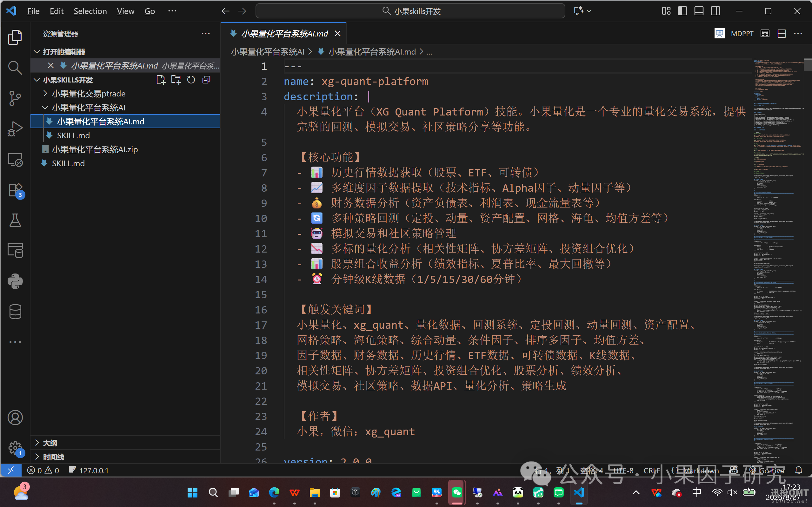Close 小果量化平台系统AI.md in open editors list
The height and width of the screenshot is (507, 812).
(51, 65)
